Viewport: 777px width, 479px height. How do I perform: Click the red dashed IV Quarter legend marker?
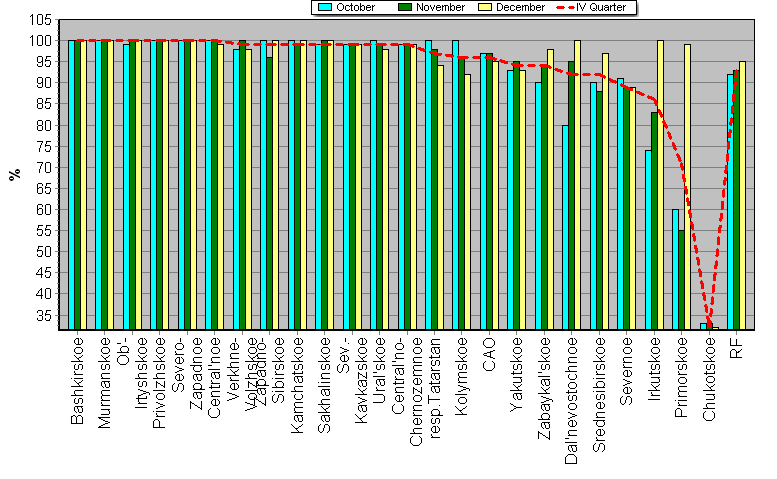pos(565,7)
